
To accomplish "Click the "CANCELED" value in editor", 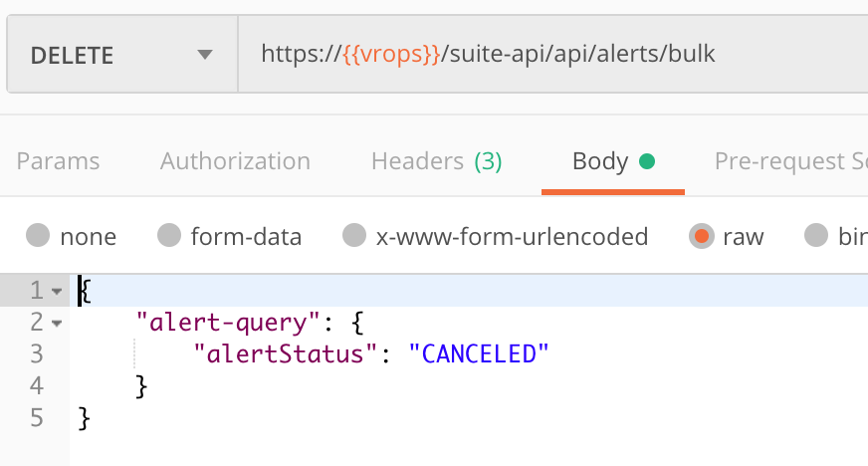I will pyautogui.click(x=478, y=354).
